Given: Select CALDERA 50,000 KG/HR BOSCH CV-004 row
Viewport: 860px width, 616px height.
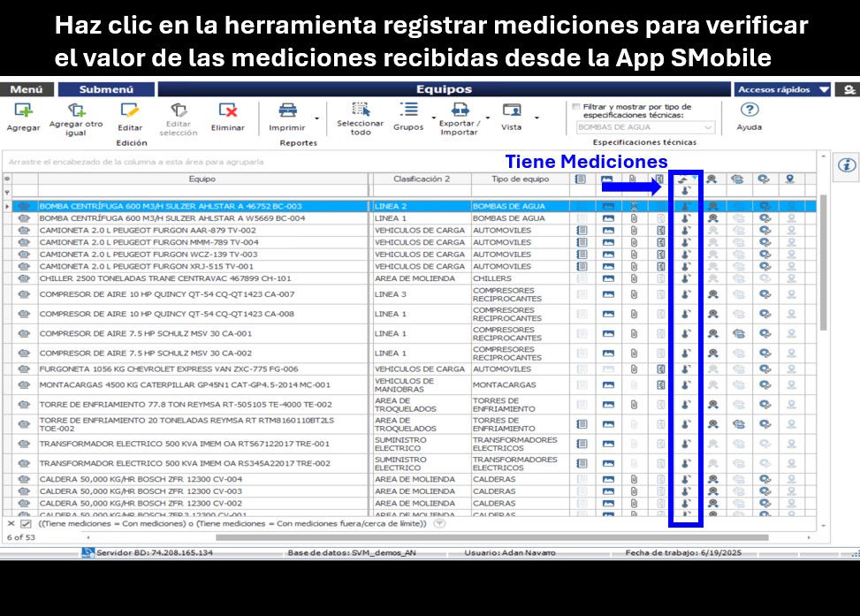Looking at the screenshot, I should [x=409, y=479].
